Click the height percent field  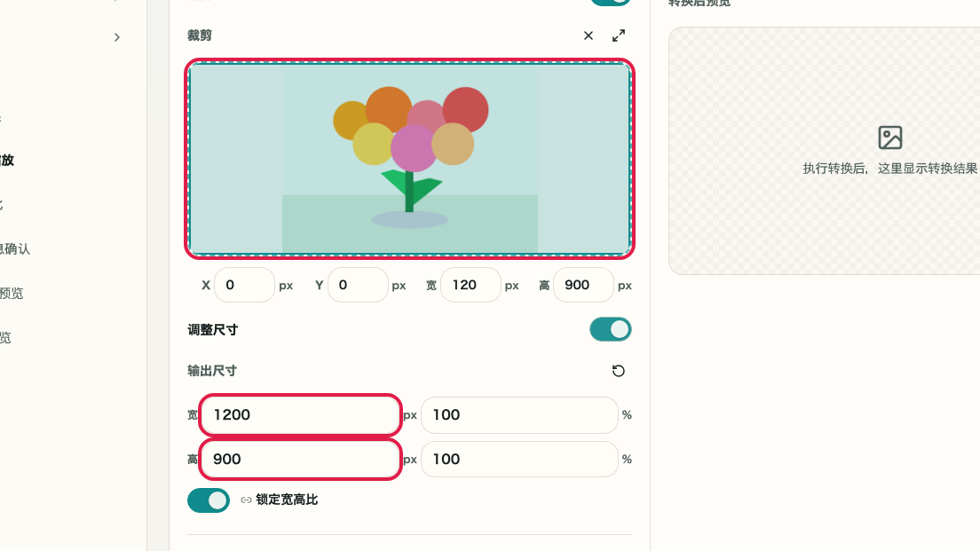pyautogui.click(x=519, y=460)
